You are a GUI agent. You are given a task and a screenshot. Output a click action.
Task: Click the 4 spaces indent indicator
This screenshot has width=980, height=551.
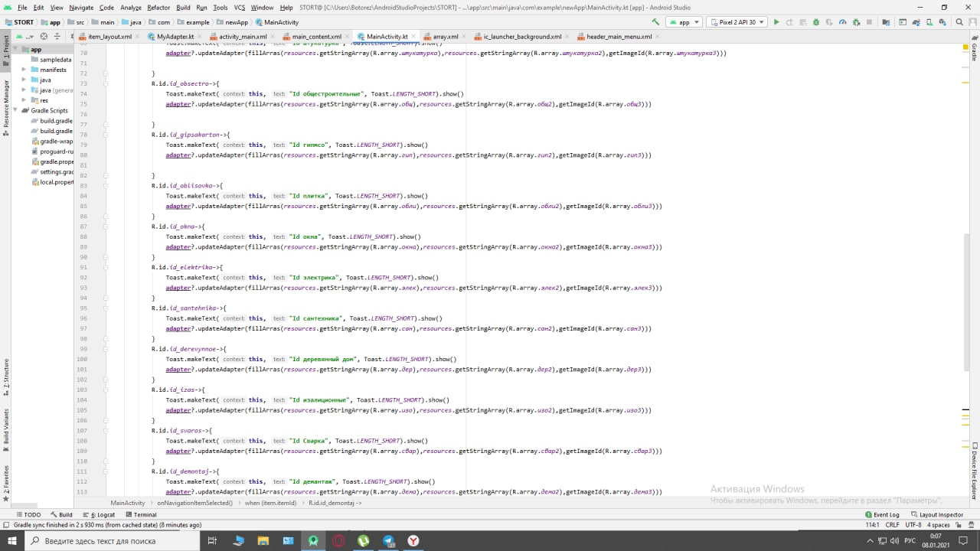[x=939, y=525]
